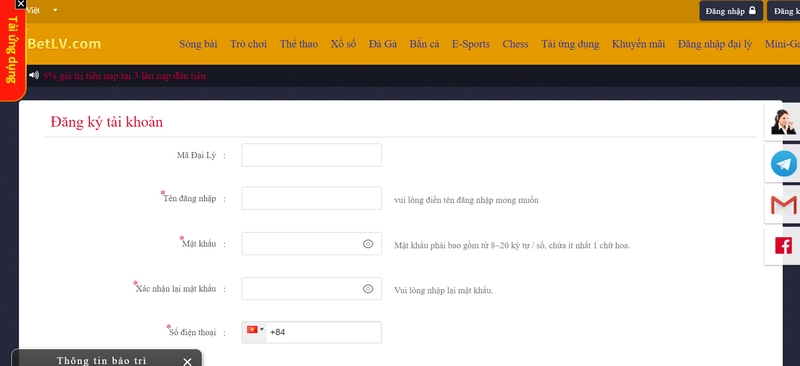800x366 pixels.
Task: Open the Chess menu
Action: [515, 44]
